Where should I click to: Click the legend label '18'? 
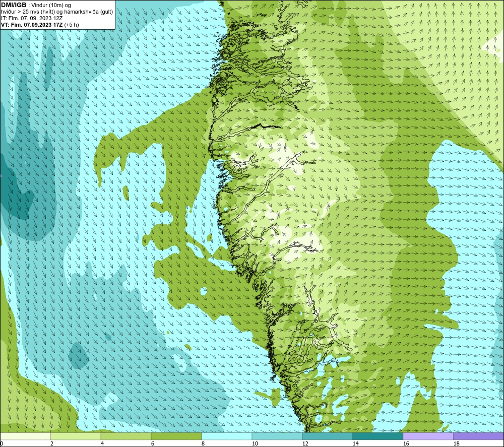pos(456,443)
